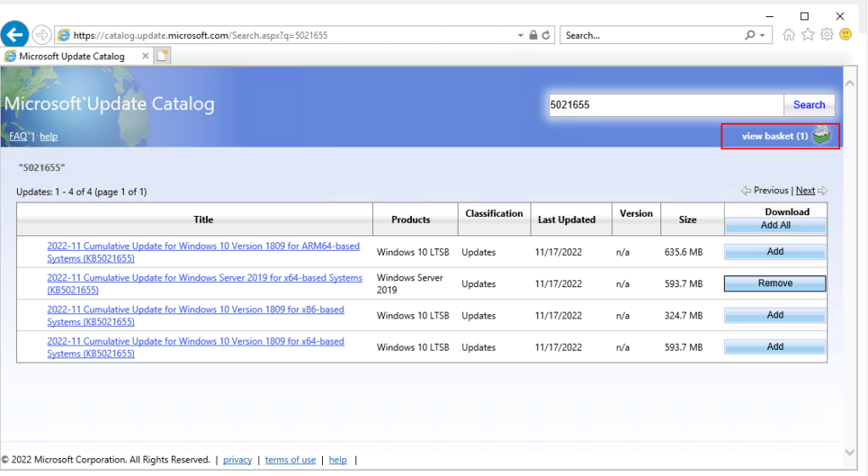This screenshot has height=476, width=868.
Task: Close the Microsoft Update Catalog tab
Action: point(145,56)
